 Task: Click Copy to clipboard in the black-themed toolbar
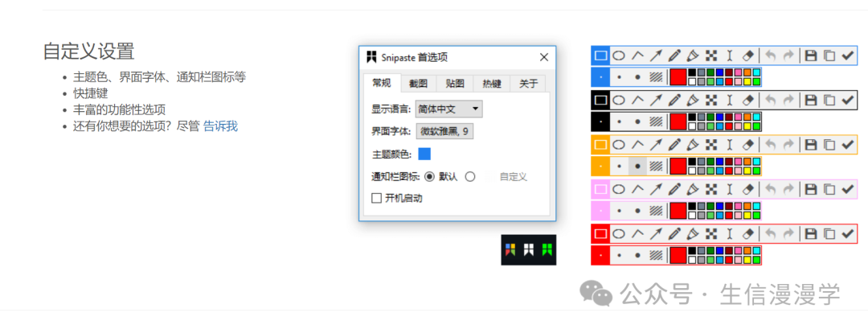[x=829, y=101]
